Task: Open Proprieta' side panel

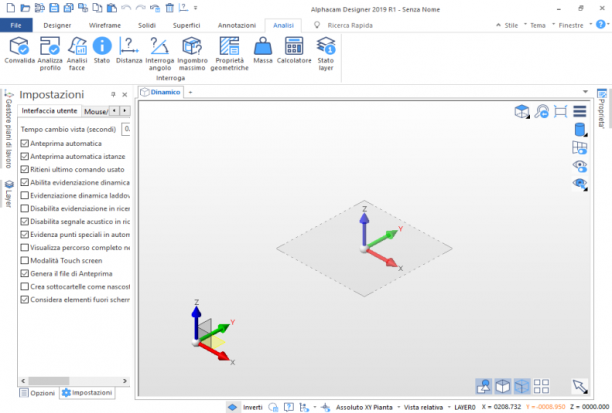Action: pyautogui.click(x=601, y=109)
